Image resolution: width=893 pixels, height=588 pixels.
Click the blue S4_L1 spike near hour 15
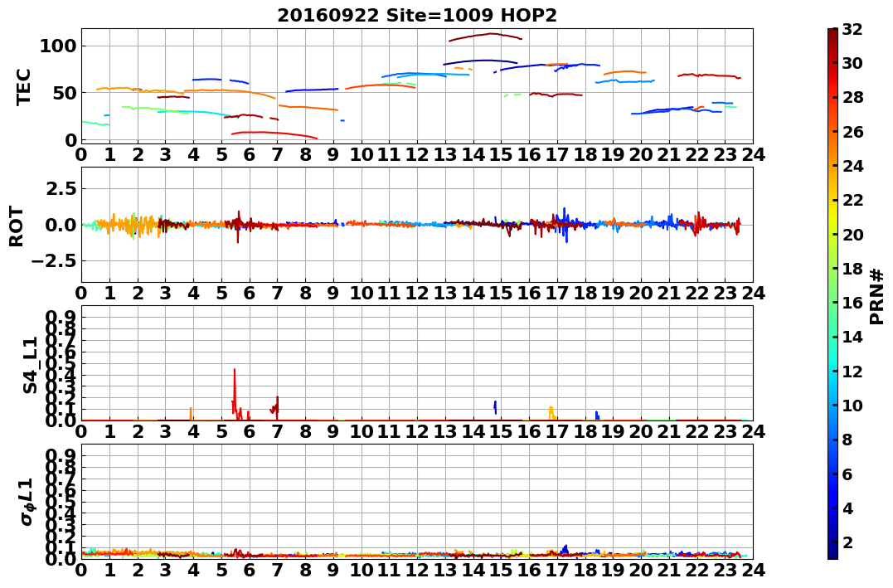point(495,407)
